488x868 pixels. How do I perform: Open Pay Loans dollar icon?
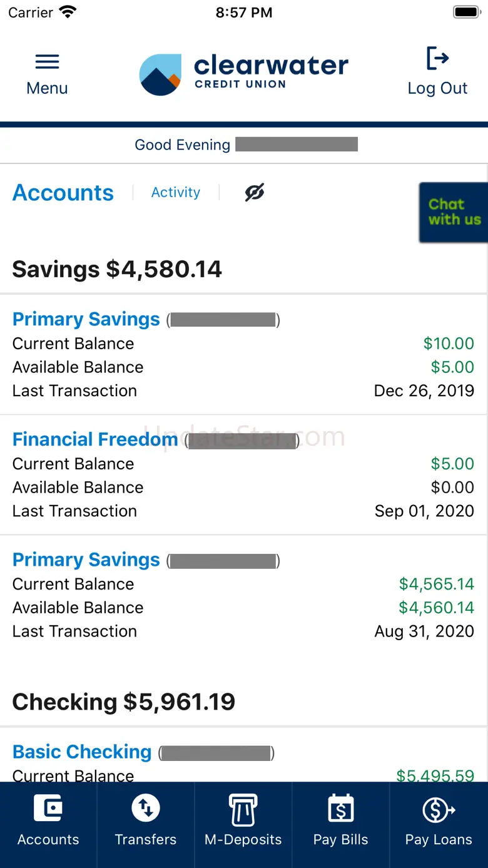tap(439, 809)
